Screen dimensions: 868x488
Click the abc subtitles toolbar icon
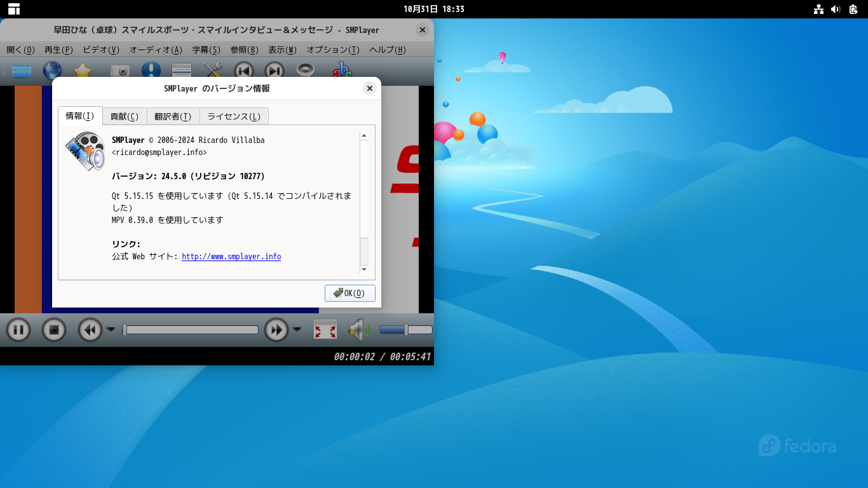click(342, 71)
